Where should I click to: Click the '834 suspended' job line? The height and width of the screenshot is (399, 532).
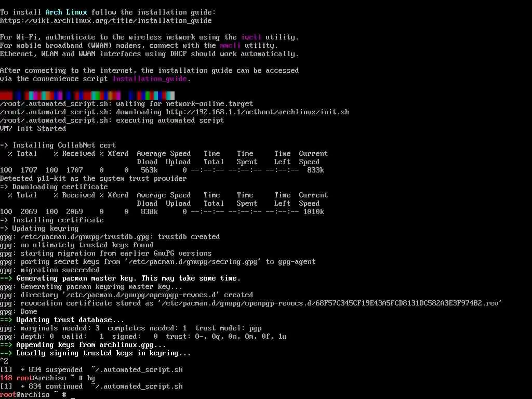coord(91,370)
